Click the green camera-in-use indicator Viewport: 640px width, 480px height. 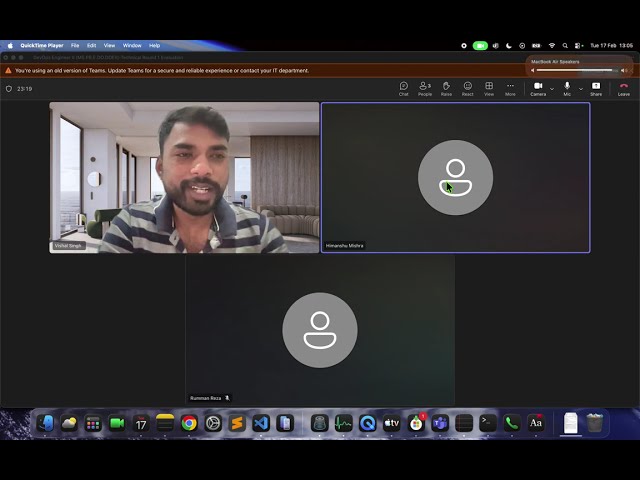pos(480,46)
